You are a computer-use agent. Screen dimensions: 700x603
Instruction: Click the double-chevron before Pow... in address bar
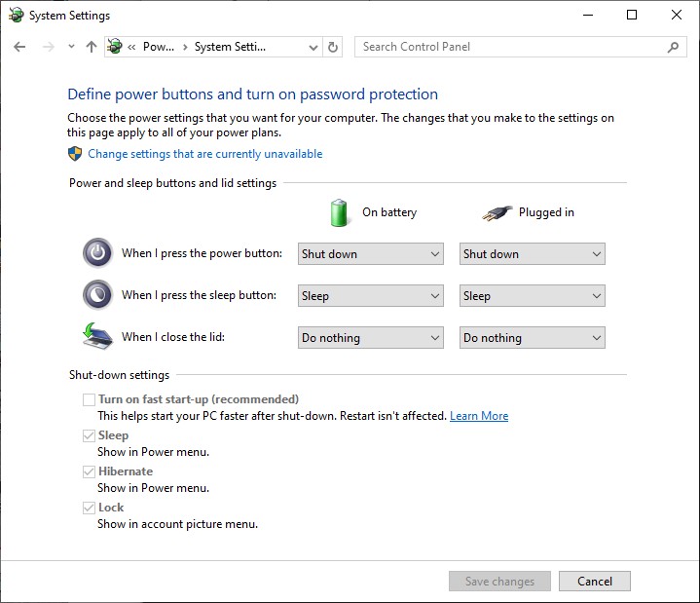coord(131,47)
